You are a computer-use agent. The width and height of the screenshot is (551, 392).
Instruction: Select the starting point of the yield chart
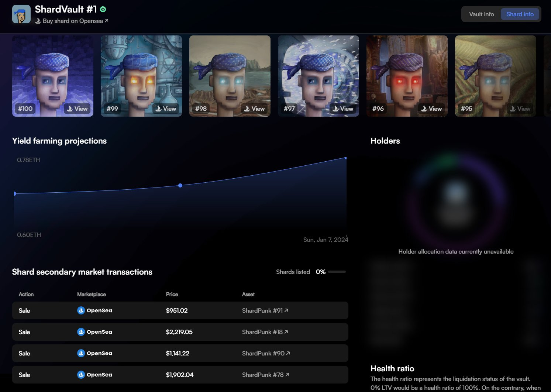15,193
